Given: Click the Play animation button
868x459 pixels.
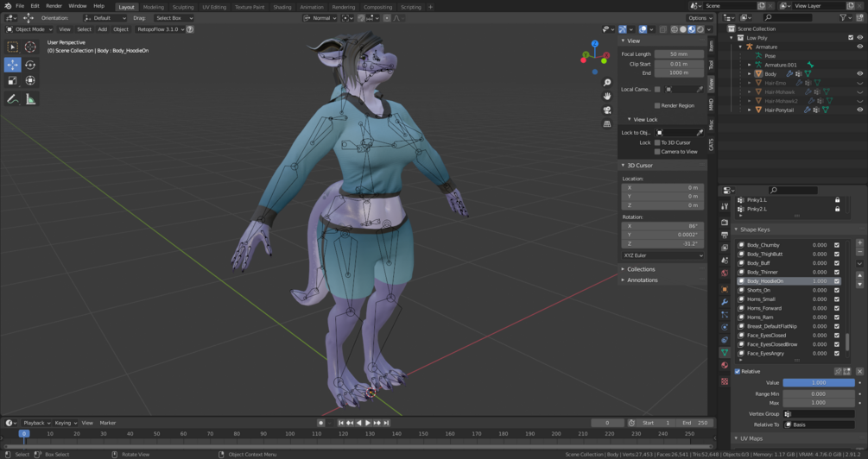Looking at the screenshot, I should (x=368, y=423).
